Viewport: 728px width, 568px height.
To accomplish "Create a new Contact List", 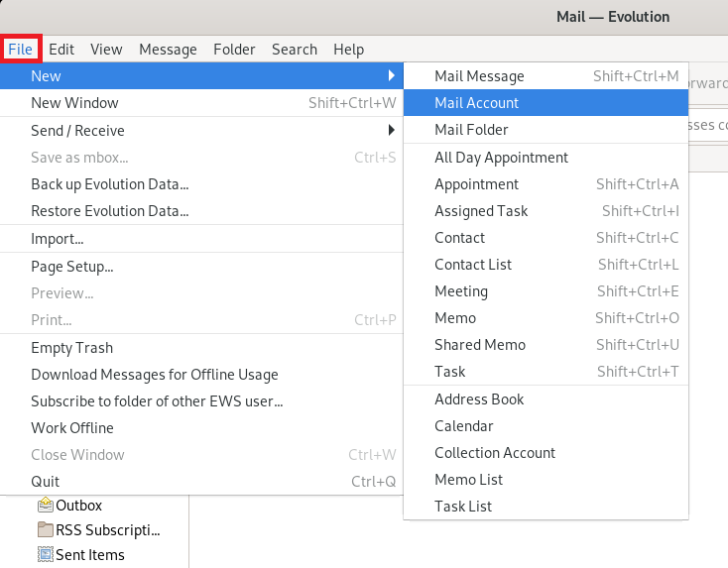I will coord(473,265).
